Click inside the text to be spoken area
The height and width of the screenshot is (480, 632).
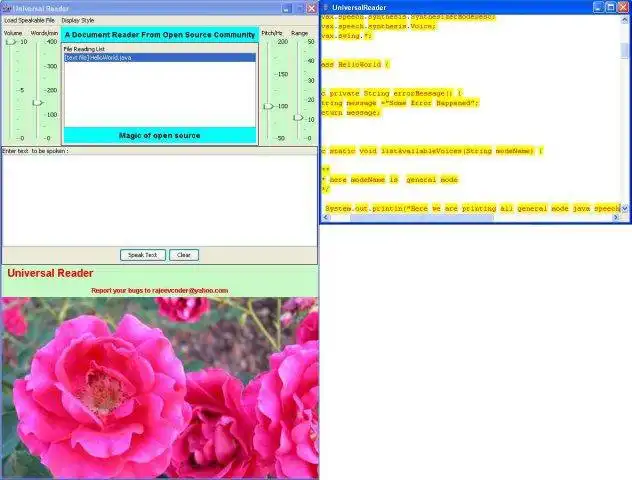(160, 200)
